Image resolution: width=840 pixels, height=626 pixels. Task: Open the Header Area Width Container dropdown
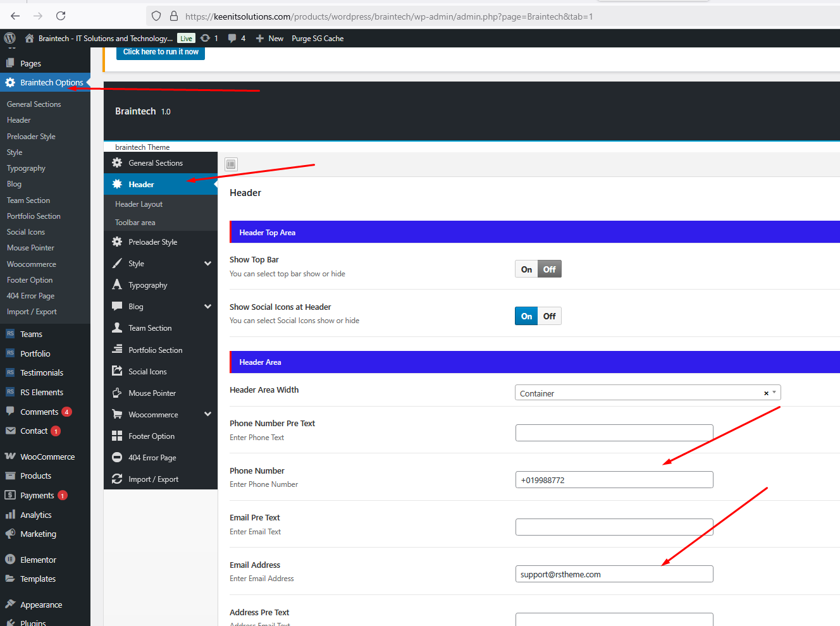click(648, 393)
